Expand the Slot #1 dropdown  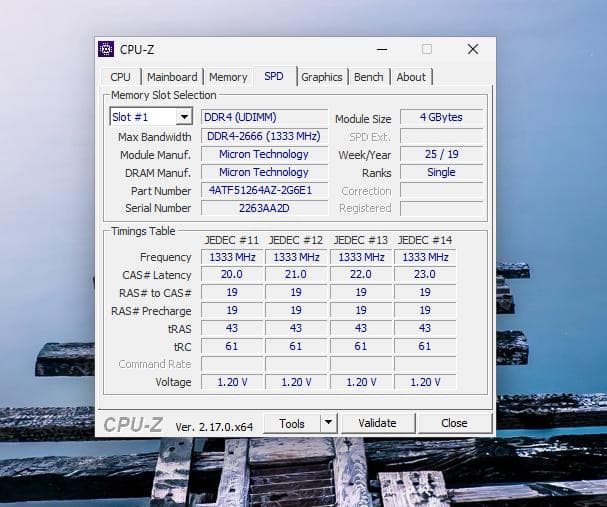click(x=184, y=116)
